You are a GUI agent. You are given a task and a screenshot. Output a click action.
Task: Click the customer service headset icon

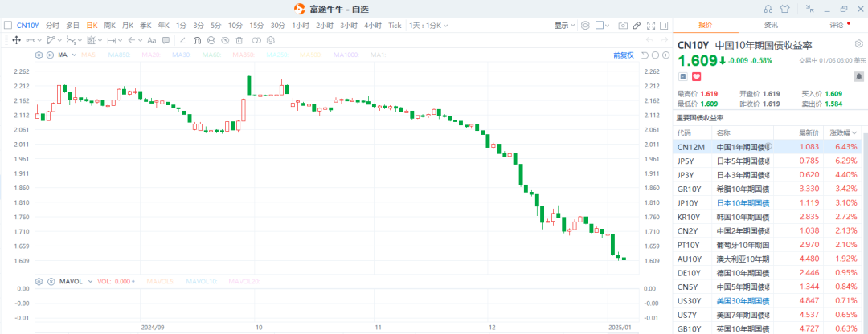pyautogui.click(x=768, y=9)
